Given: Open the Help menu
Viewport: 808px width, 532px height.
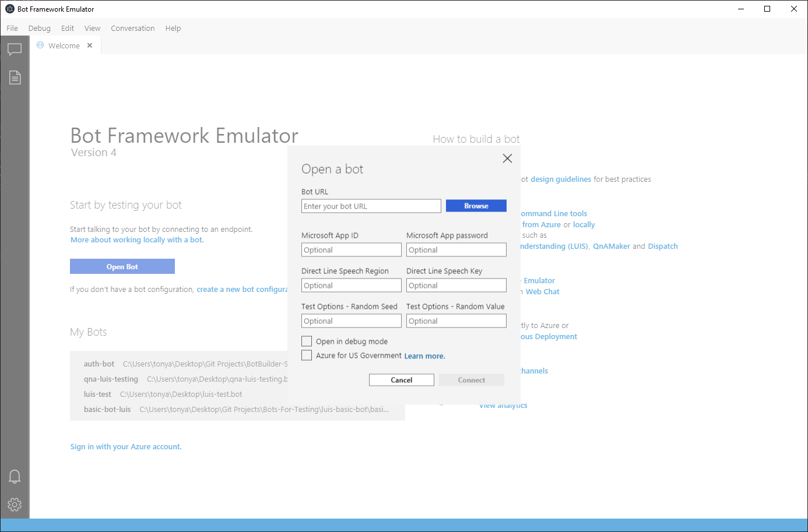Looking at the screenshot, I should tap(173, 28).
